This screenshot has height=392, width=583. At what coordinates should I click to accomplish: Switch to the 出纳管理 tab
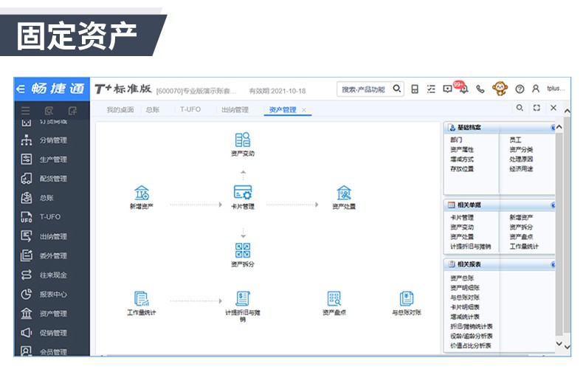[x=235, y=110]
